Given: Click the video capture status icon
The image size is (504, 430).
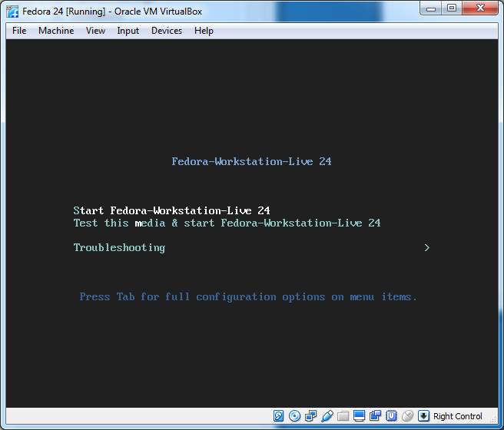Looking at the screenshot, I should [375, 416].
